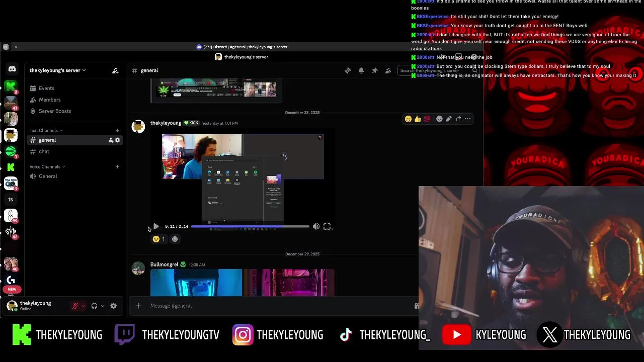Open Bullmongrel username in message

(x=164, y=264)
